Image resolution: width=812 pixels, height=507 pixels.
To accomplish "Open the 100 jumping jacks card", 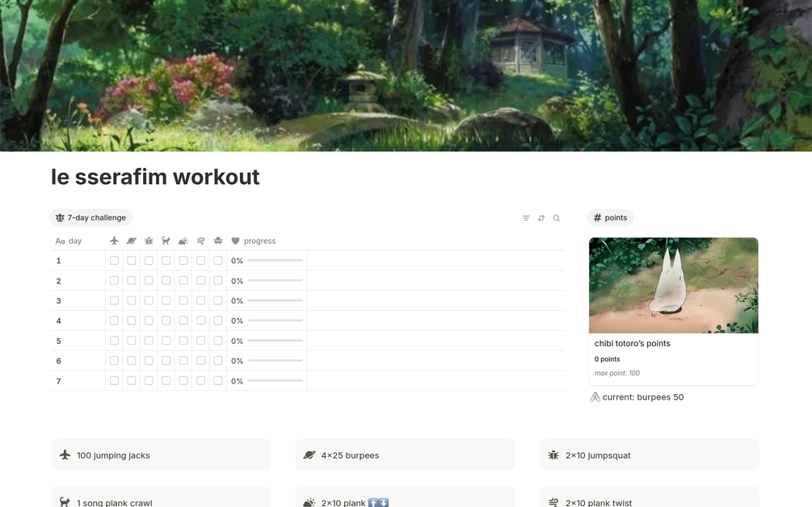I will point(161,455).
